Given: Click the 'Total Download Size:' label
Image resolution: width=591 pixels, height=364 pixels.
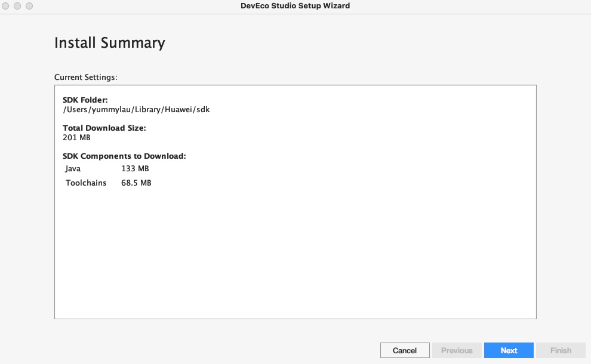Looking at the screenshot, I should (x=104, y=128).
